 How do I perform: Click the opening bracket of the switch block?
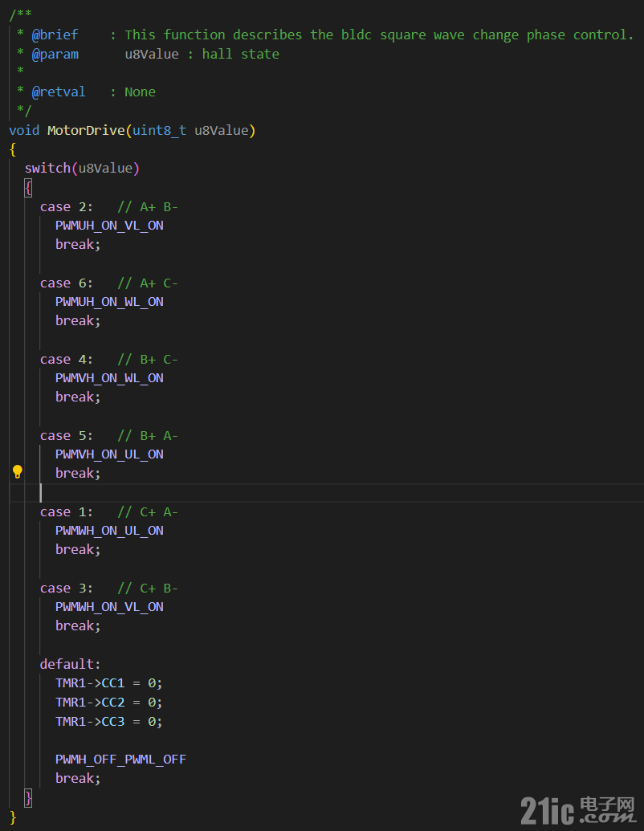pos(28,188)
